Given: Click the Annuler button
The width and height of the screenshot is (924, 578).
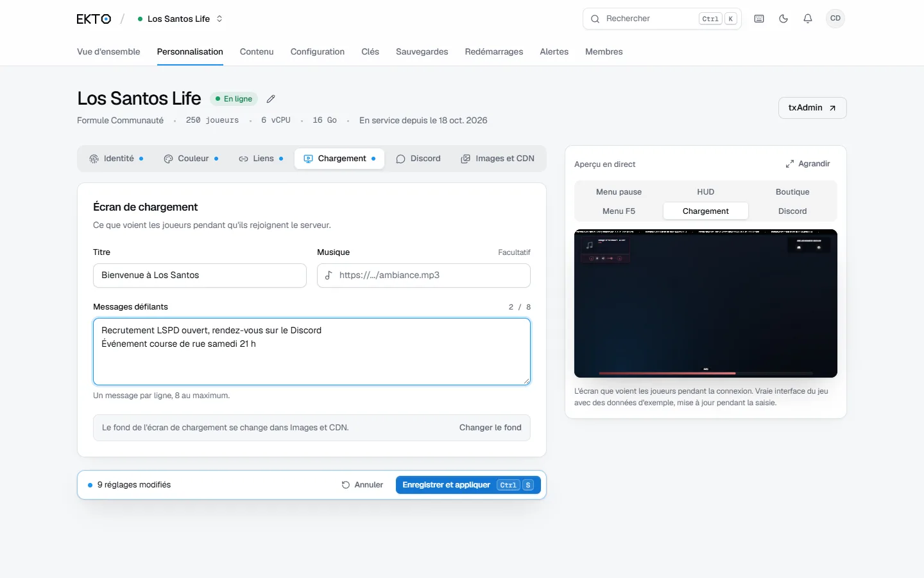Looking at the screenshot, I should [x=363, y=485].
